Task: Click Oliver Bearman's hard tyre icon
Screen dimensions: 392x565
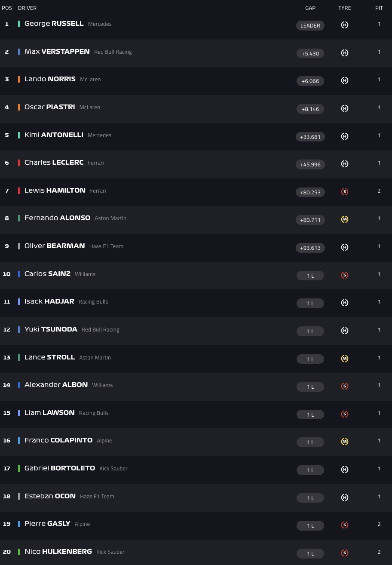Action: pyautogui.click(x=344, y=247)
